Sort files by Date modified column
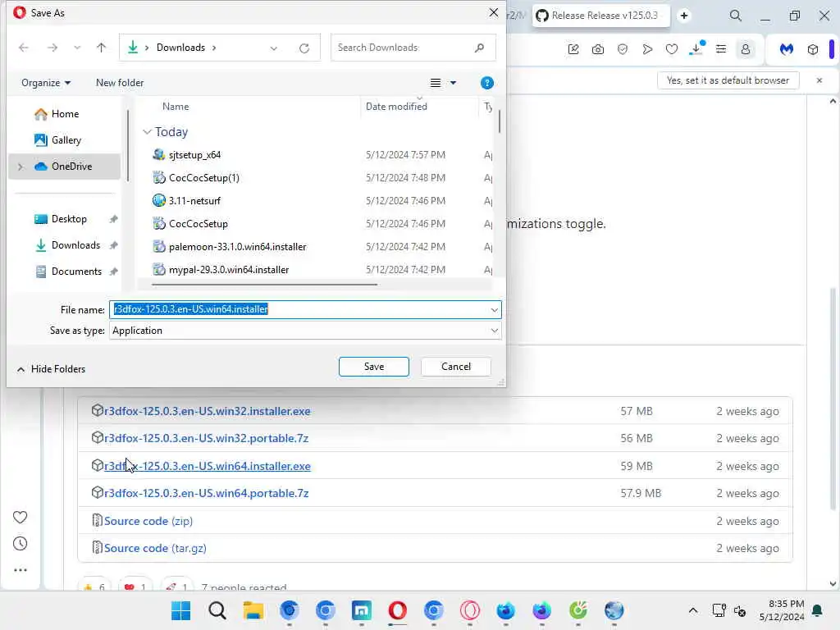The height and width of the screenshot is (630, 840). (396, 106)
